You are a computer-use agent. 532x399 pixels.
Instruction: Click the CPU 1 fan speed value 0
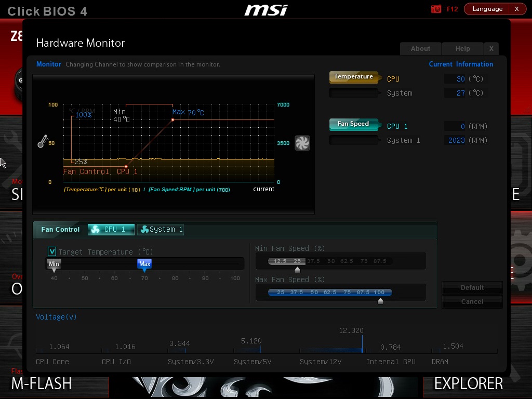(x=463, y=126)
